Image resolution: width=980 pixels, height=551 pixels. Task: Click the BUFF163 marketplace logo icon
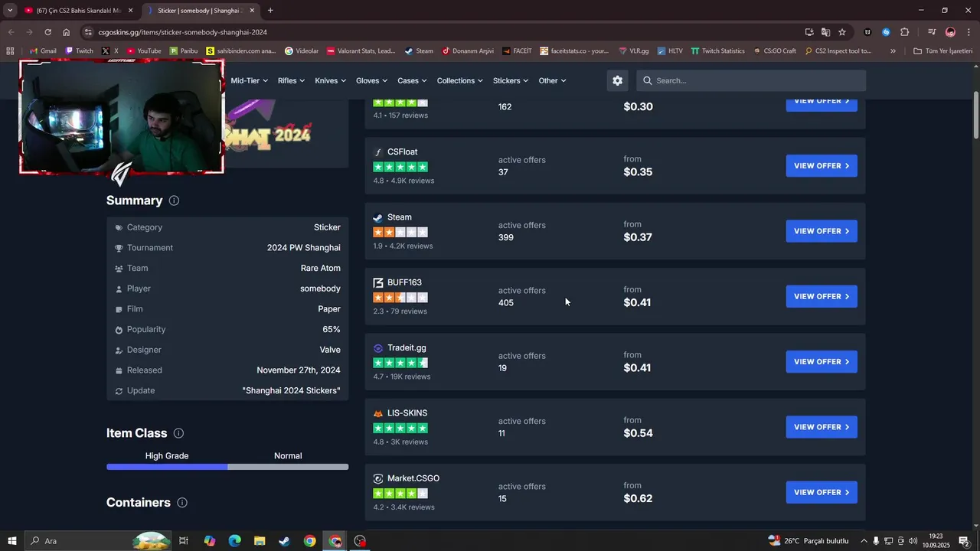(x=378, y=282)
